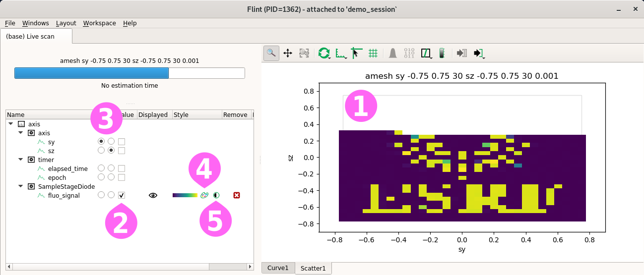Click the grey arrow export icon
This screenshot has height=275, width=644.
point(462,53)
